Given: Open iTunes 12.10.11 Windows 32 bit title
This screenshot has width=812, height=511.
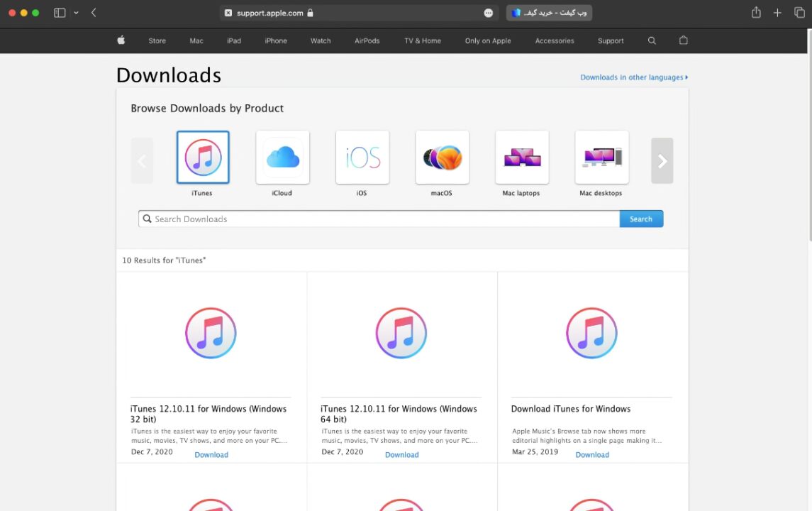Looking at the screenshot, I should [208, 414].
